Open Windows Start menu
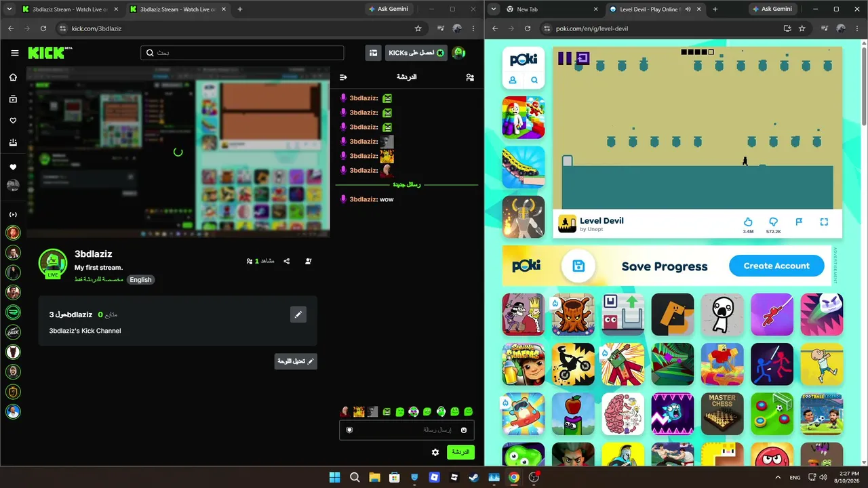The image size is (868, 488). point(335,477)
